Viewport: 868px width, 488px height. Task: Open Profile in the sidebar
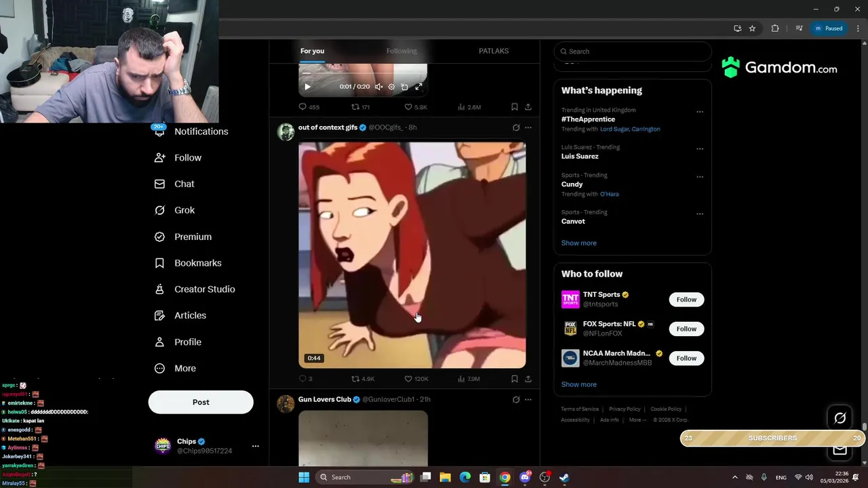pyautogui.click(x=178, y=342)
